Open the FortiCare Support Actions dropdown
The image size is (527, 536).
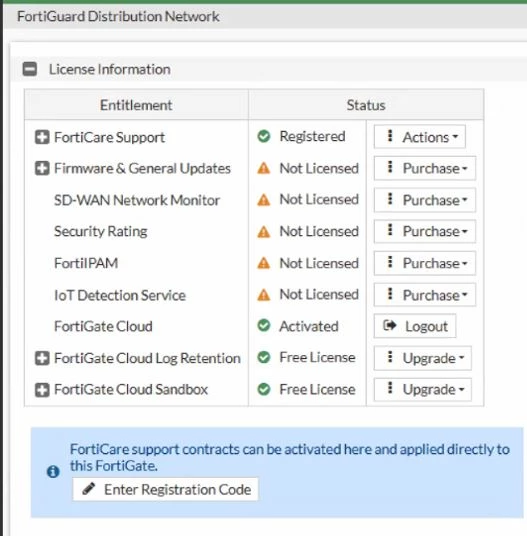pyautogui.click(x=420, y=137)
